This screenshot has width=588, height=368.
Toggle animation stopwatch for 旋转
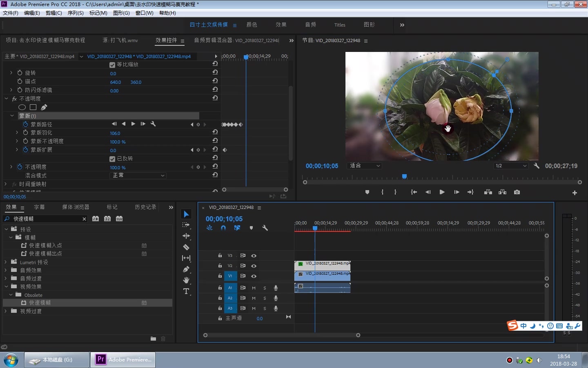[20, 73]
